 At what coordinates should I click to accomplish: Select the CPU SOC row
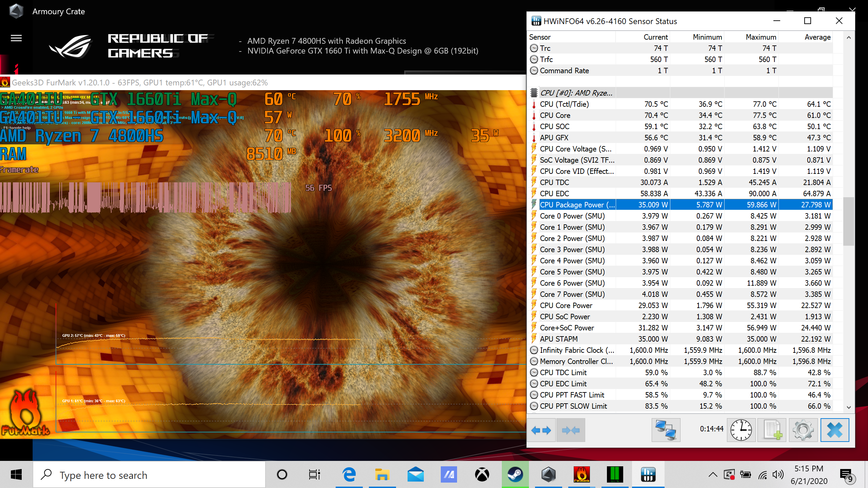[x=680, y=126]
